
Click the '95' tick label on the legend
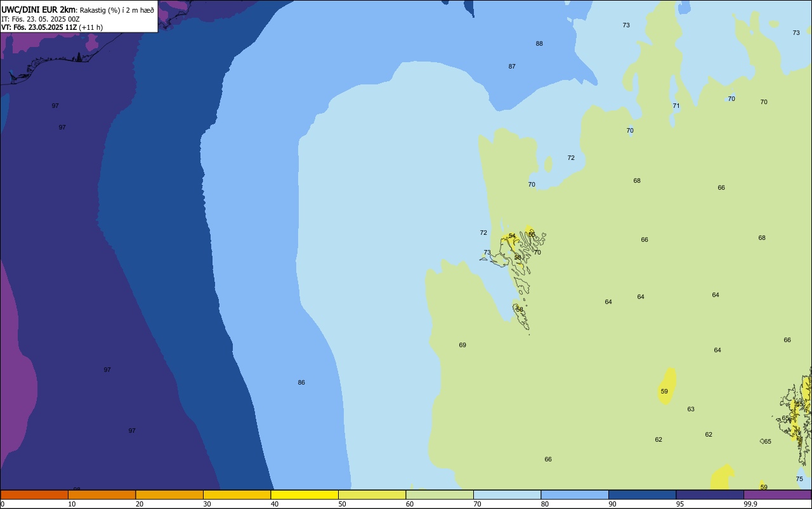pyautogui.click(x=680, y=504)
